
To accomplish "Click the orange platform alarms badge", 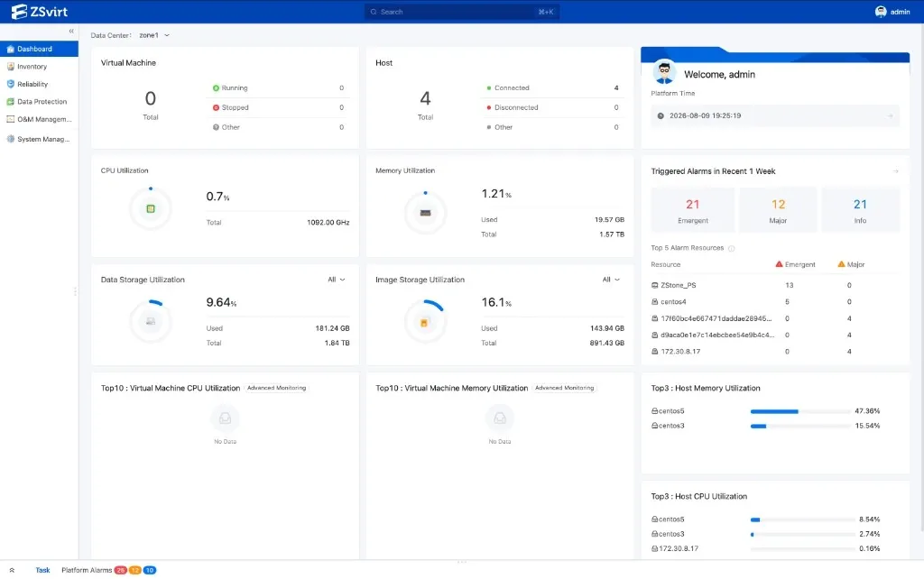I will click(x=135, y=570).
